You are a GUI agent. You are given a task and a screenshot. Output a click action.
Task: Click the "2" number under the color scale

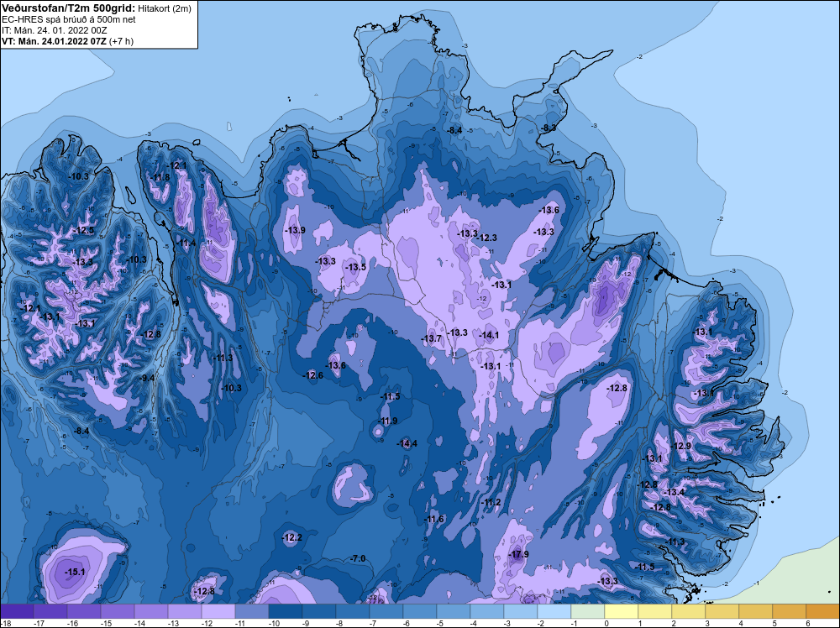(x=674, y=623)
